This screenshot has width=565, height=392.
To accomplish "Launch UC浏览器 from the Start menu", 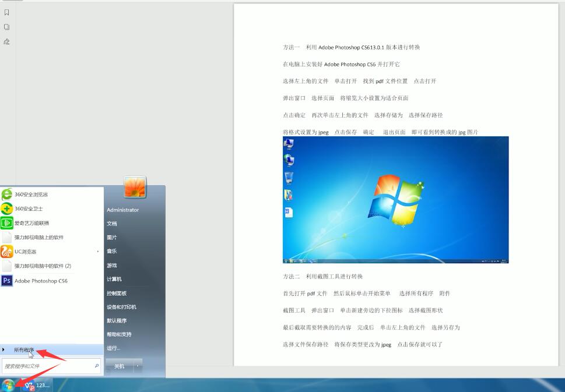I will 51,252.
